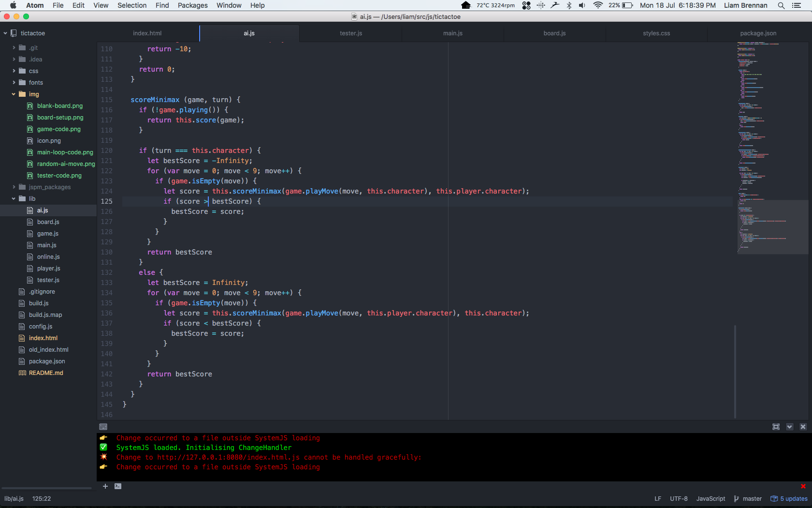This screenshot has width=812, height=508.
Task: Open the 5 updates package notice
Action: click(x=789, y=499)
